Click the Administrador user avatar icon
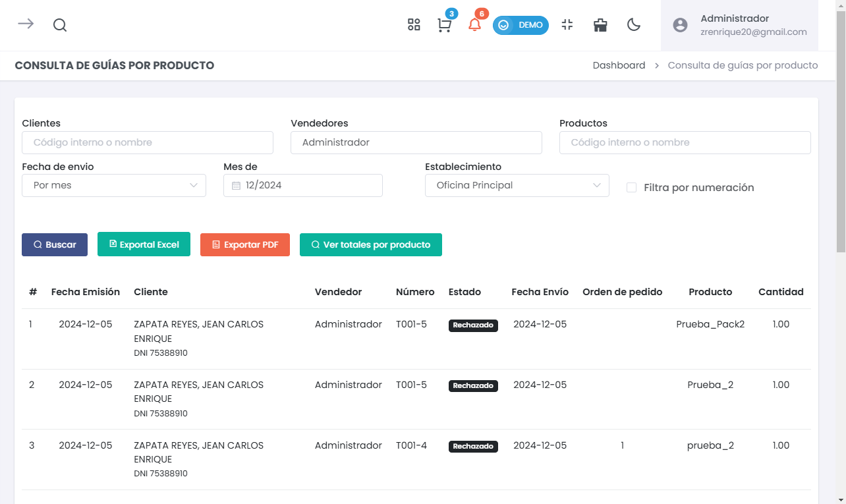Viewport: 846px width, 504px height. coord(680,25)
